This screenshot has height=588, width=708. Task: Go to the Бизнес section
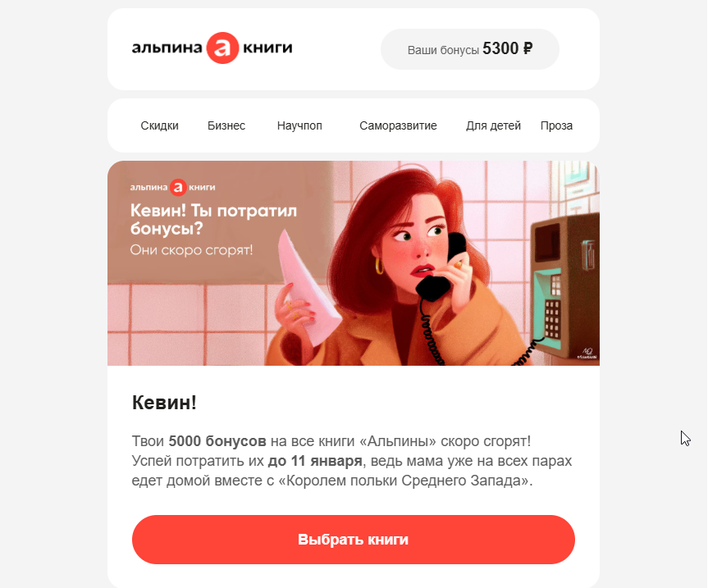226,125
